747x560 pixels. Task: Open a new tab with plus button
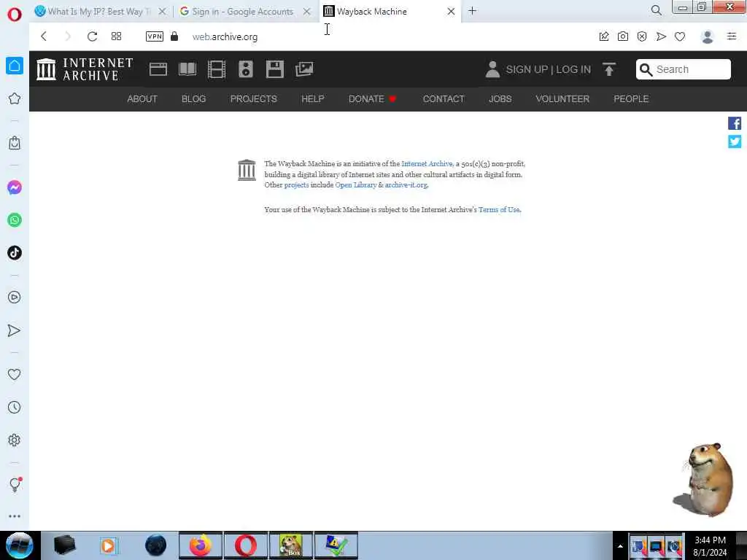[x=472, y=10]
